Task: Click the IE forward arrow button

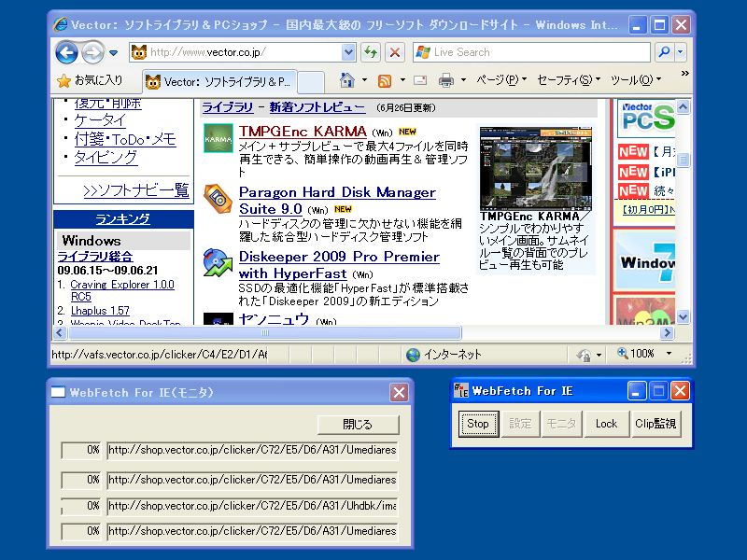Action: tap(92, 52)
